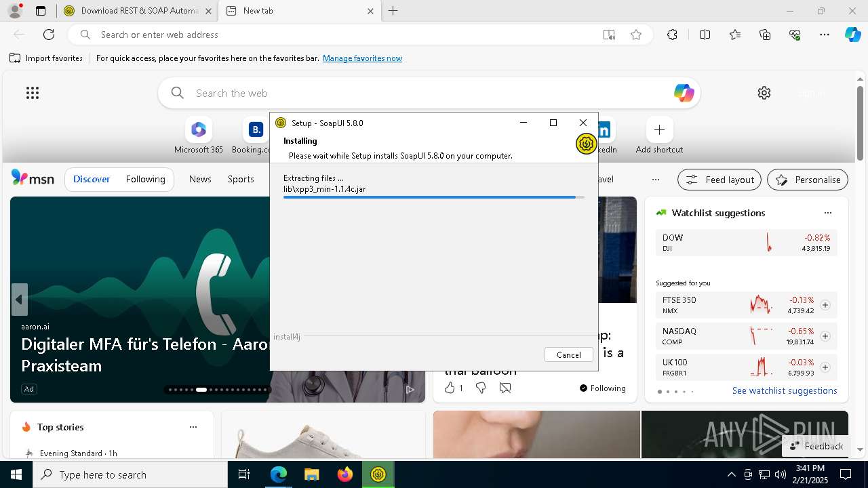868x488 pixels.
Task: Click the Search the web box
Action: pyautogui.click(x=429, y=93)
